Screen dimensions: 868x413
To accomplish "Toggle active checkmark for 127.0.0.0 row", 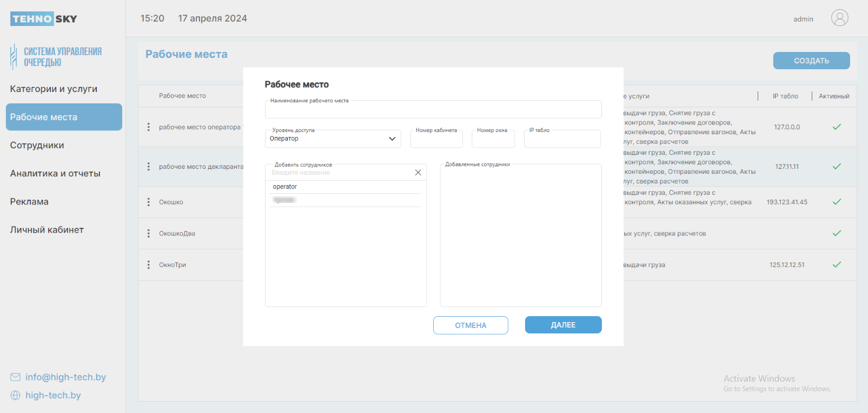I will [837, 127].
